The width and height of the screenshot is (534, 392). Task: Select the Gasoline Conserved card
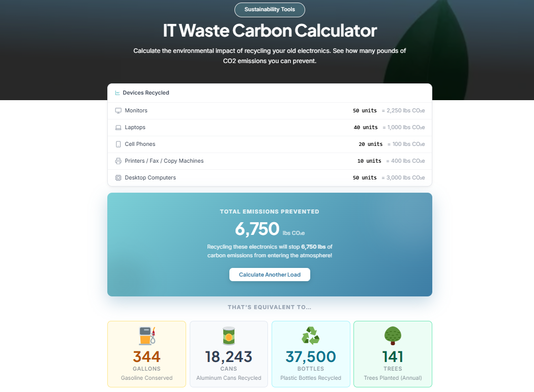(146, 354)
